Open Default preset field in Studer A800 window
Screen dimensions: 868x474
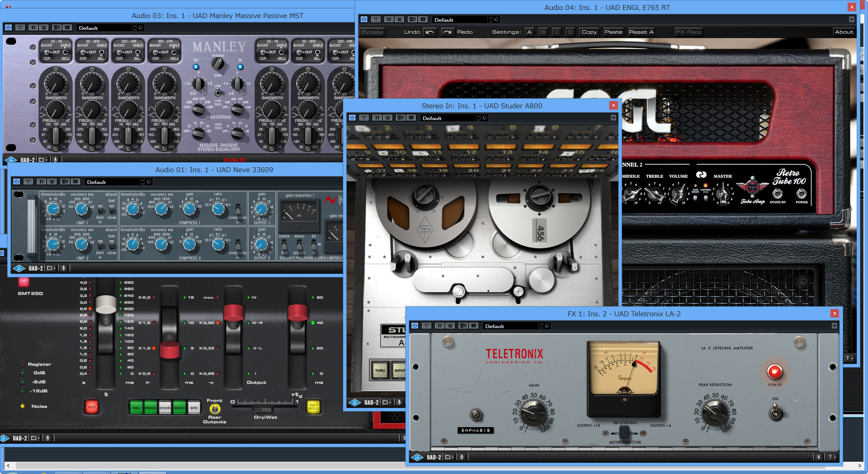(448, 118)
